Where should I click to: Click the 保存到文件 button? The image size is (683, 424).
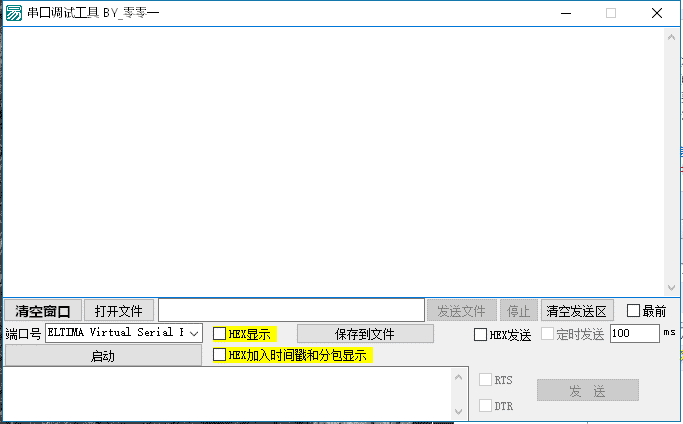tap(365, 334)
